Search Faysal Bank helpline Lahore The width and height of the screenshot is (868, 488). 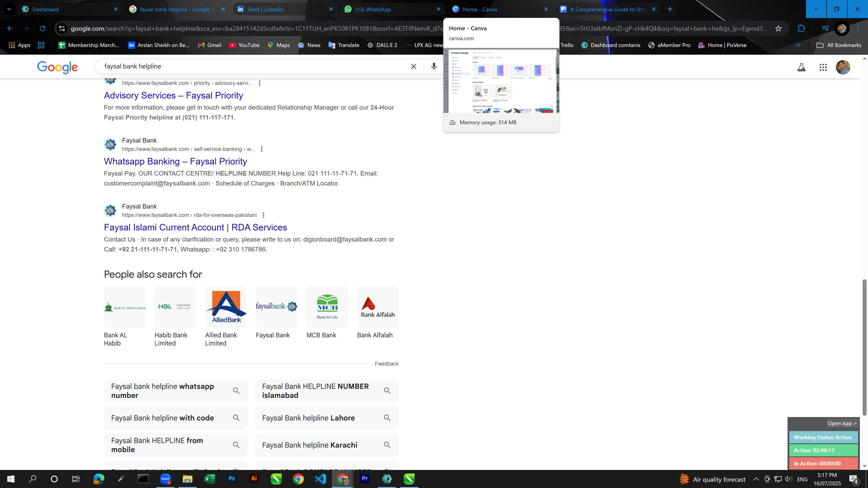click(x=326, y=418)
